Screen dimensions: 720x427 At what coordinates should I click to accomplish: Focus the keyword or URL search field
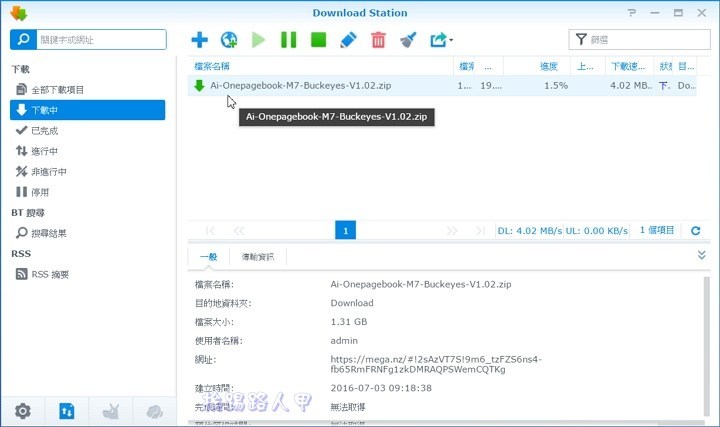(x=101, y=39)
